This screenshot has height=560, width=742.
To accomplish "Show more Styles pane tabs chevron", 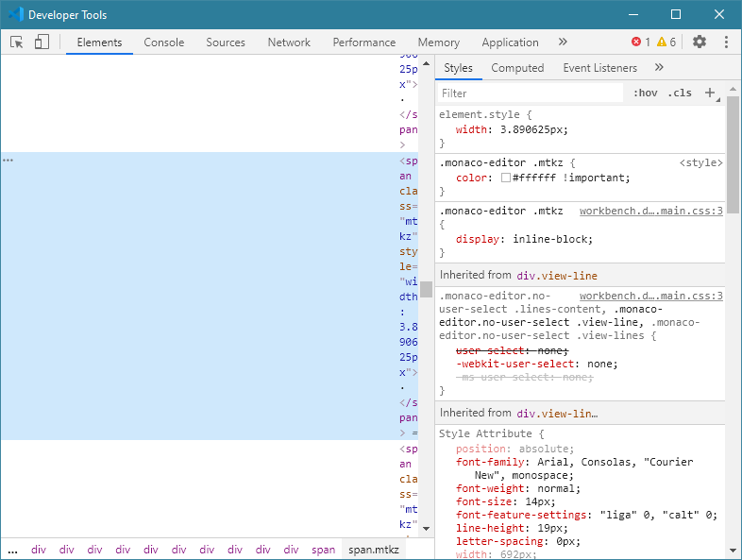I will tap(659, 67).
